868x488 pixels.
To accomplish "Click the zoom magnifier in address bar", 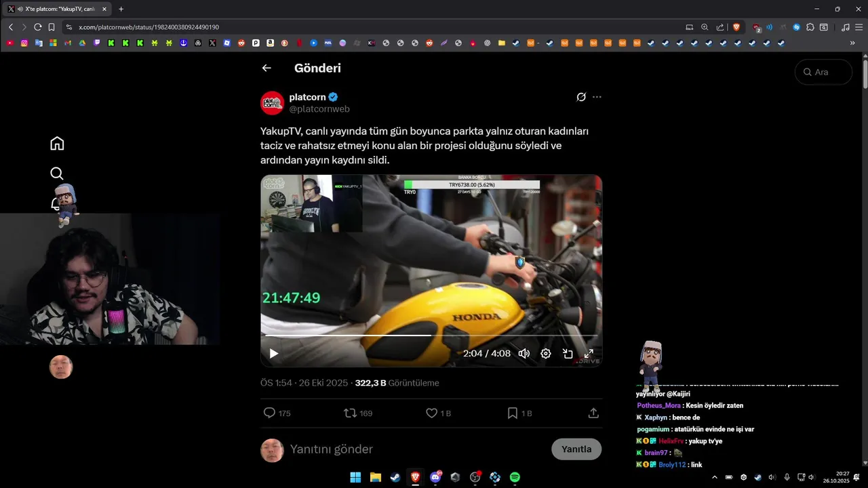I will pyautogui.click(x=705, y=27).
